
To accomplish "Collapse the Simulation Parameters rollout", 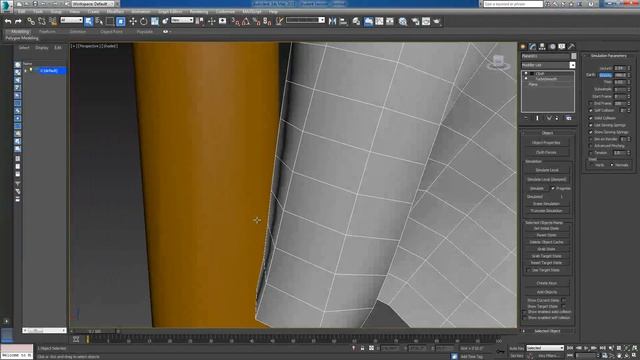I will pyautogui.click(x=608, y=56).
